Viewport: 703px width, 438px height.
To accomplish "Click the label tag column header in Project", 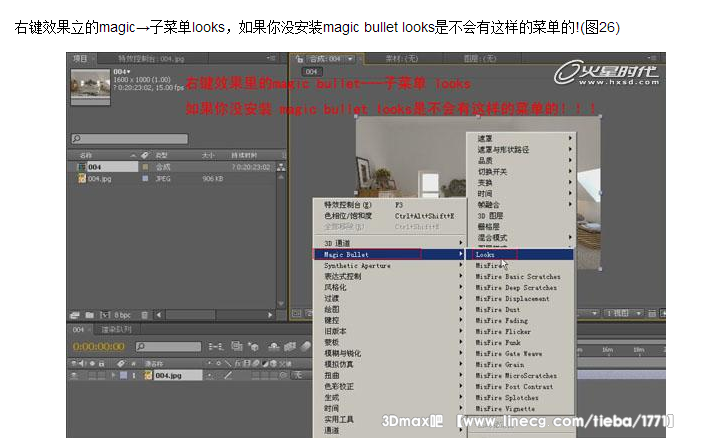I will 144,155.
